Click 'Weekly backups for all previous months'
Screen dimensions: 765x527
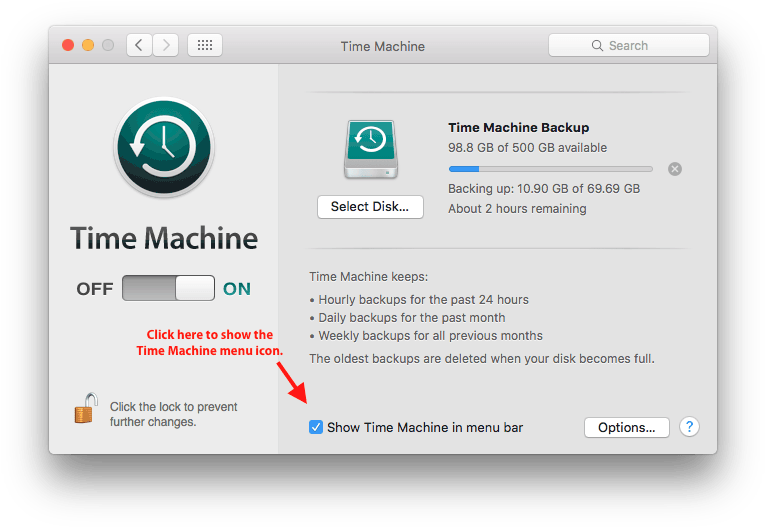(430, 336)
